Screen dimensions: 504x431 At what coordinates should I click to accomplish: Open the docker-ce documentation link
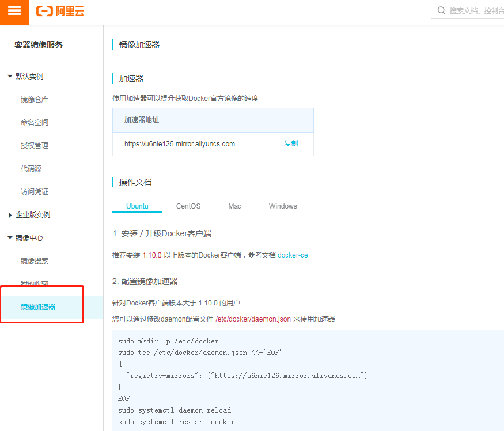coord(293,255)
